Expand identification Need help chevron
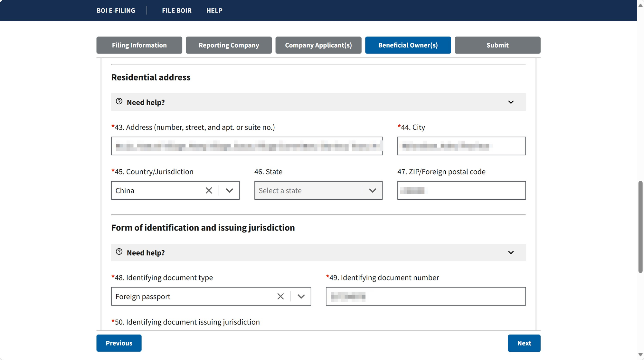Screen dimensions: 644x360 [511, 252]
